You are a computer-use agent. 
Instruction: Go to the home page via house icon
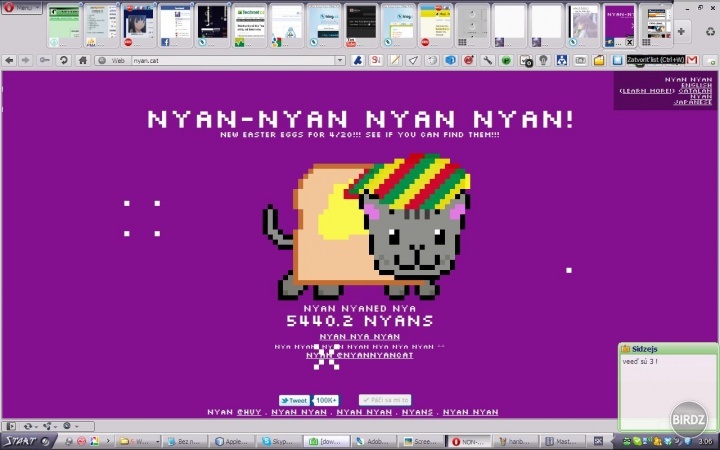click(83, 60)
